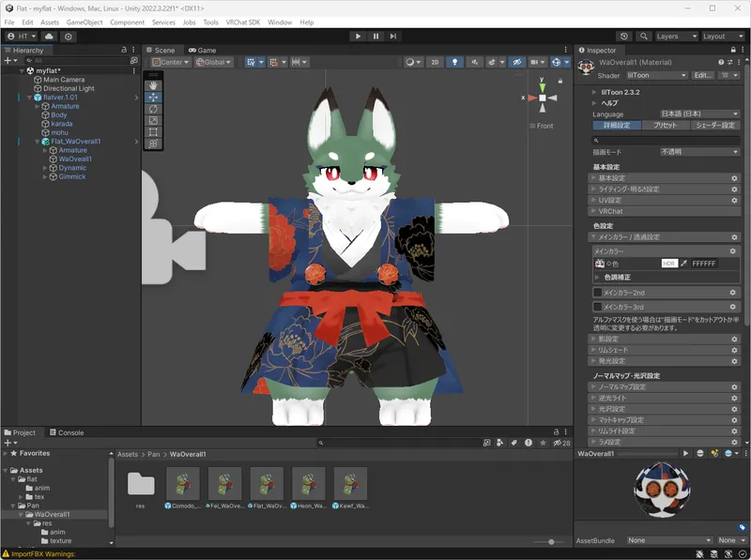Lock the Inspector panel
Screen dimensions: 751x560
pos(733,50)
